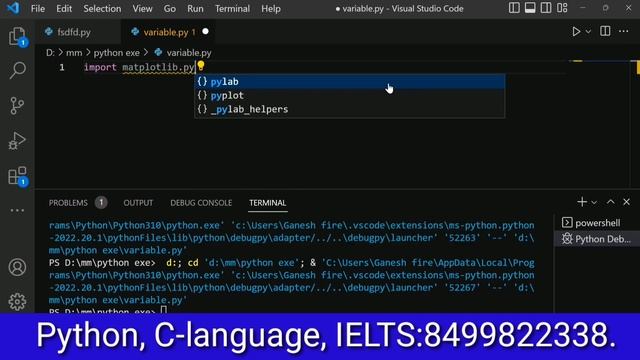Close the bottom panel
Viewport: 640px width, 360px height.
point(627,202)
